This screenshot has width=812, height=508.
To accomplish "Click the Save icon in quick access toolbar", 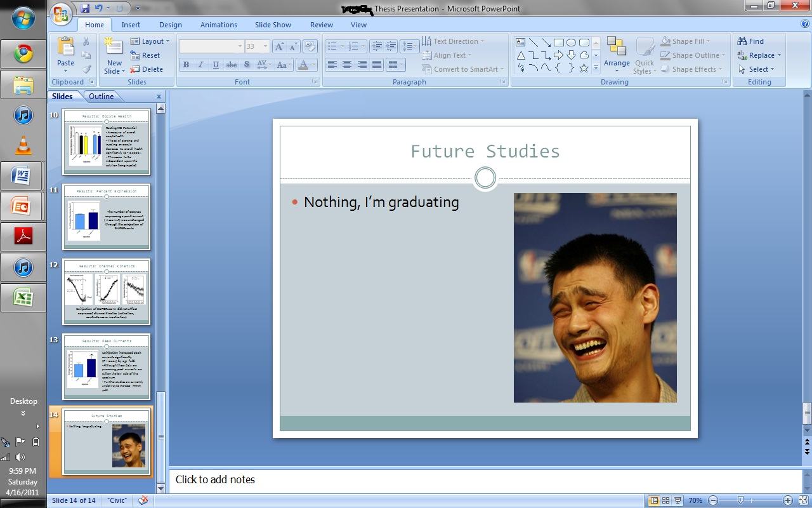I will pos(85,9).
